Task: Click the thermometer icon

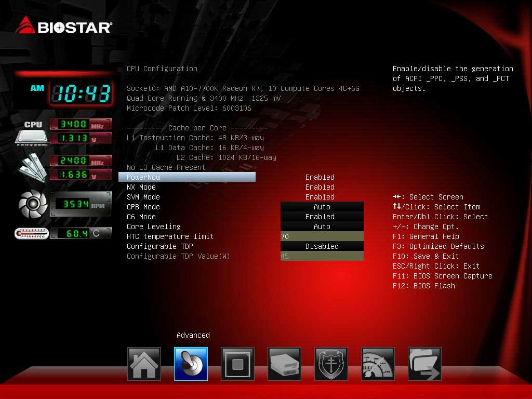Action: (x=32, y=233)
